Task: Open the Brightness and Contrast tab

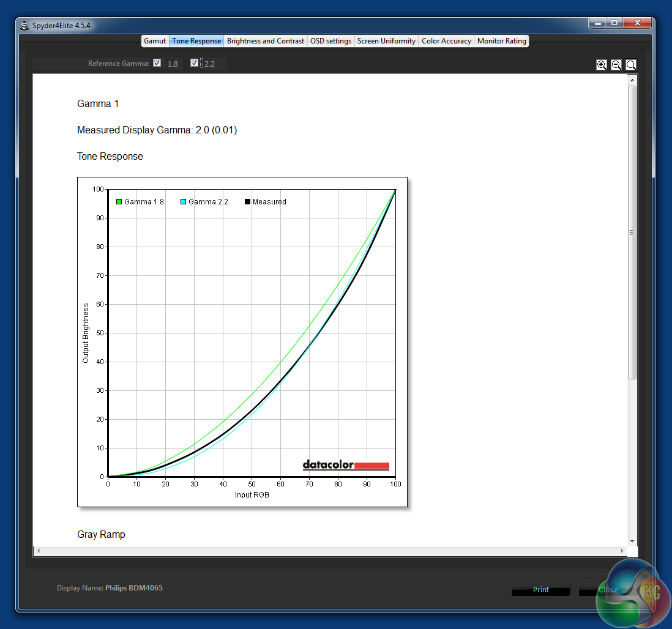Action: click(x=265, y=41)
